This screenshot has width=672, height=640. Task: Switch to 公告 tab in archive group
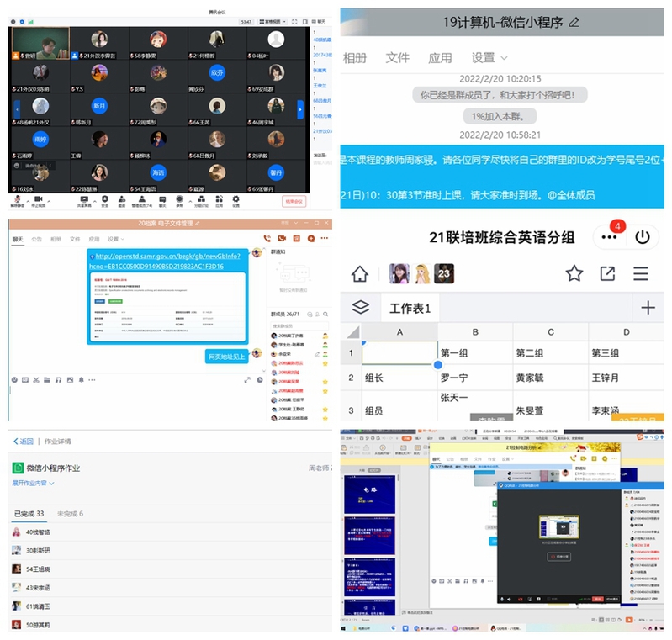pos(37,239)
